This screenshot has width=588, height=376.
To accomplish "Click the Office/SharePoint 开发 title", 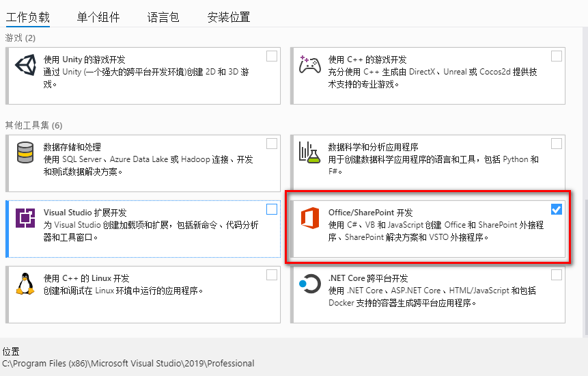I will (371, 213).
